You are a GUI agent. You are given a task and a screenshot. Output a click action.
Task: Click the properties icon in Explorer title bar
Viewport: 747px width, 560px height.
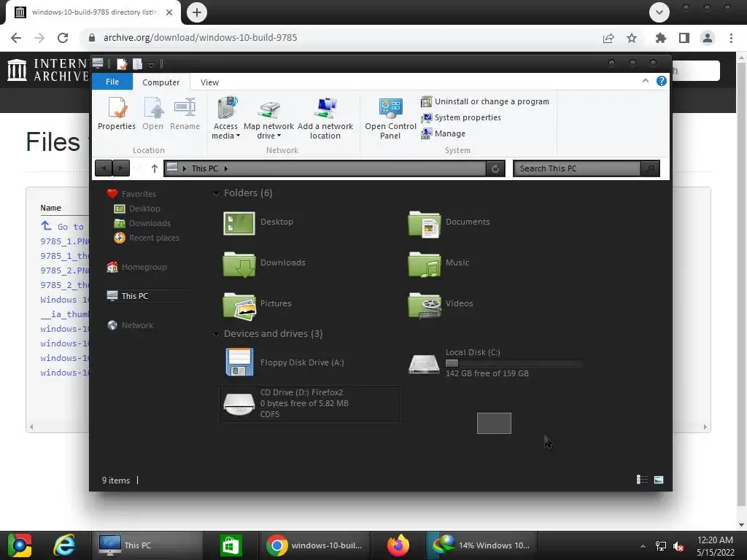(122, 64)
